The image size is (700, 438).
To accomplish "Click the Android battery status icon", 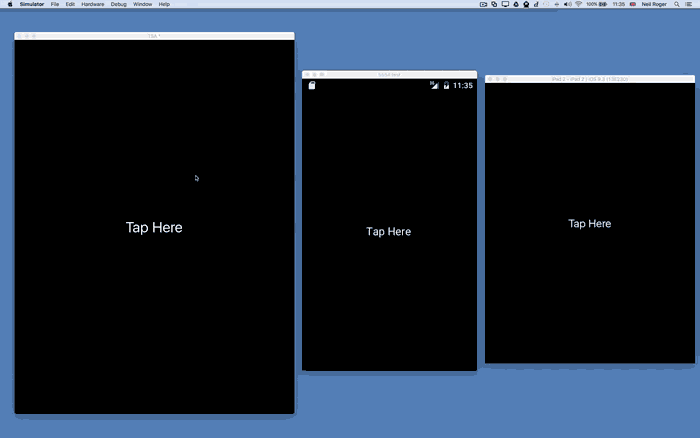I will click(x=446, y=86).
